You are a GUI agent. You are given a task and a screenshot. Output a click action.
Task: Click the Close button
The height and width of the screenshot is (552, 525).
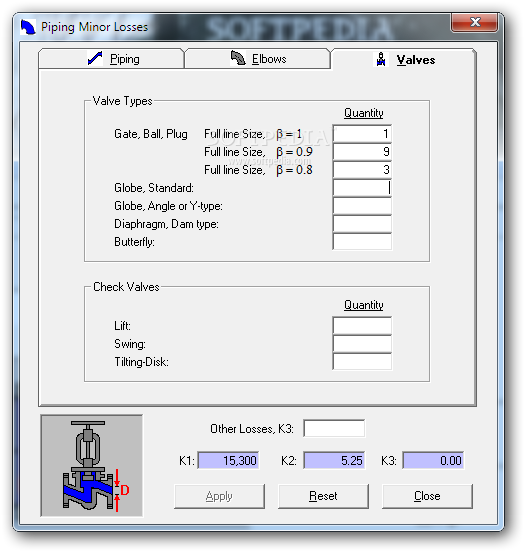pyautogui.click(x=427, y=496)
